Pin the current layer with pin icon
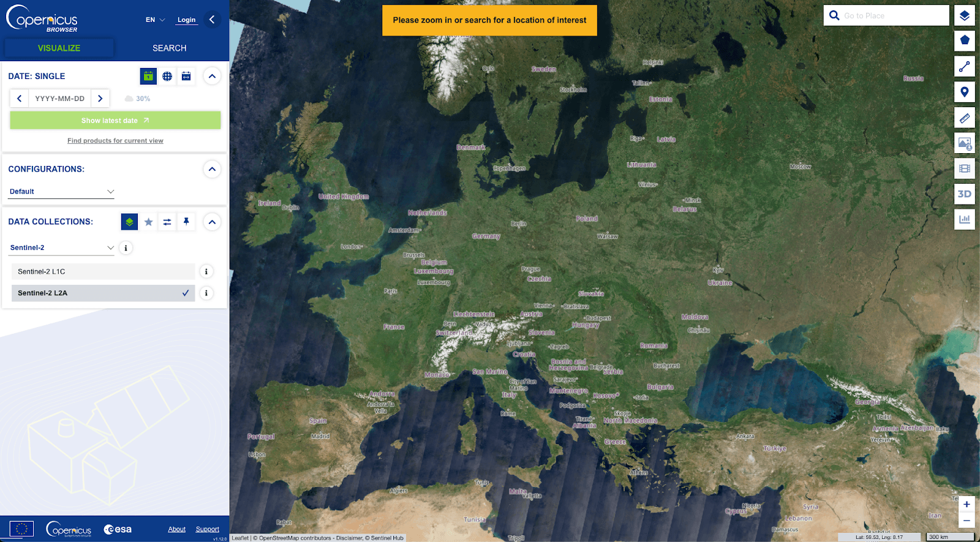 pyautogui.click(x=186, y=222)
